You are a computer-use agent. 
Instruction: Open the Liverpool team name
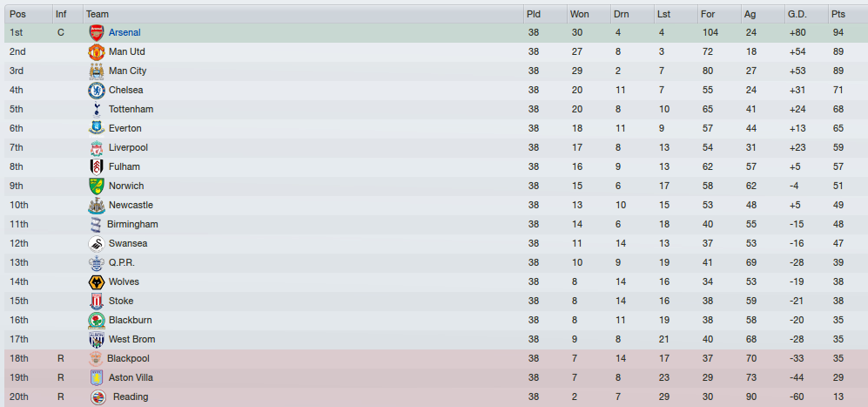point(128,147)
